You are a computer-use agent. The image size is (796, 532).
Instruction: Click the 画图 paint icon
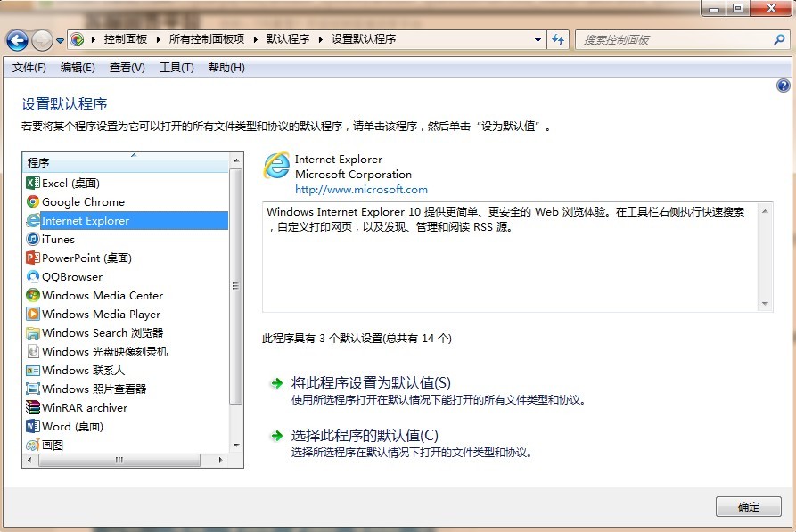tap(32, 446)
